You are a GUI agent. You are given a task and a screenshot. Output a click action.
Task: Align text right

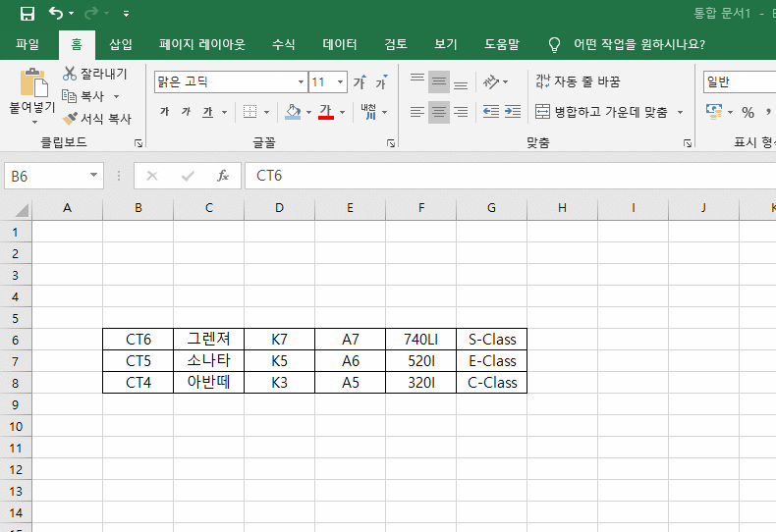(x=461, y=112)
